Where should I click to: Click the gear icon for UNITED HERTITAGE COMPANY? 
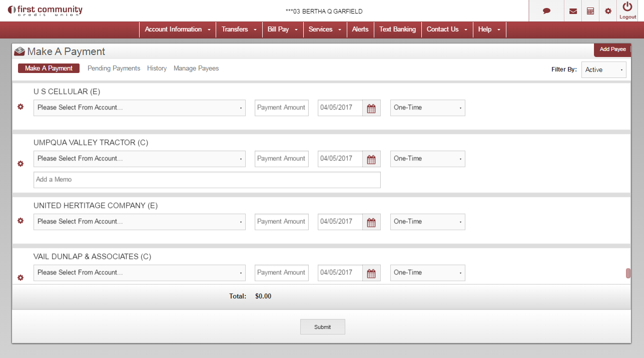coord(21,221)
